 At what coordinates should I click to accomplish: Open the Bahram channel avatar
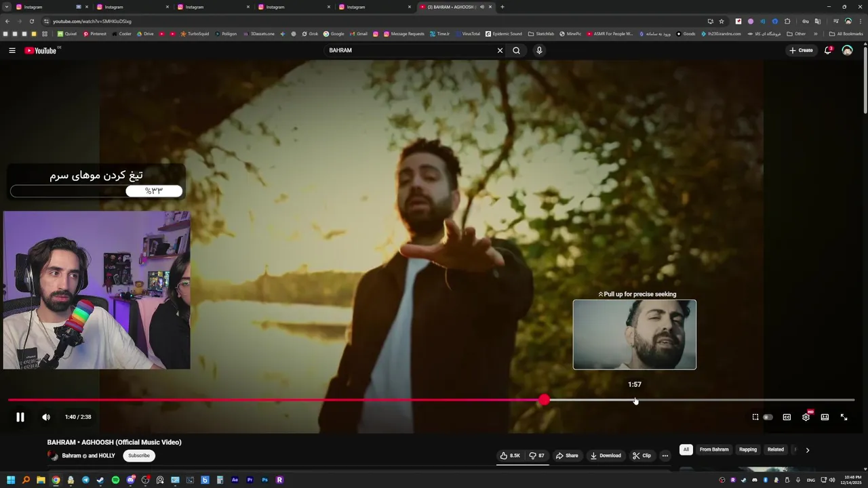[x=53, y=455]
